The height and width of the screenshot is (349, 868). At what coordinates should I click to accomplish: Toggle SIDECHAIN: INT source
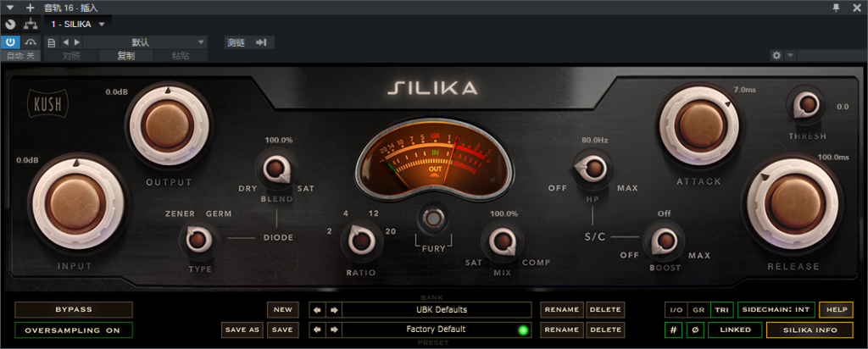pos(776,310)
